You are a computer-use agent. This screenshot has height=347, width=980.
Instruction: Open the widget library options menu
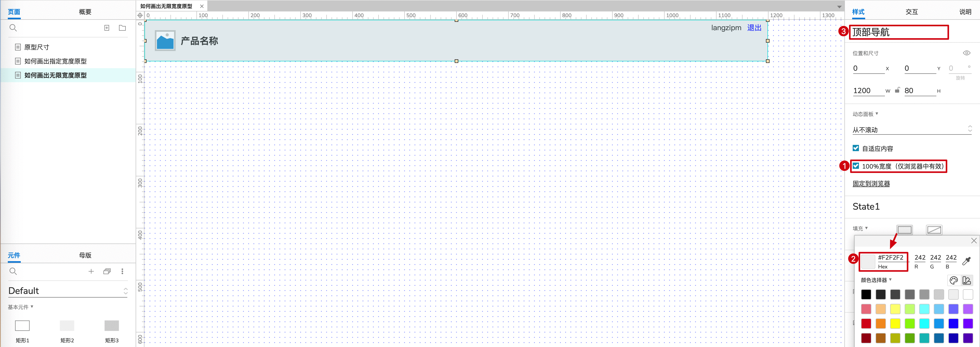pos(122,271)
